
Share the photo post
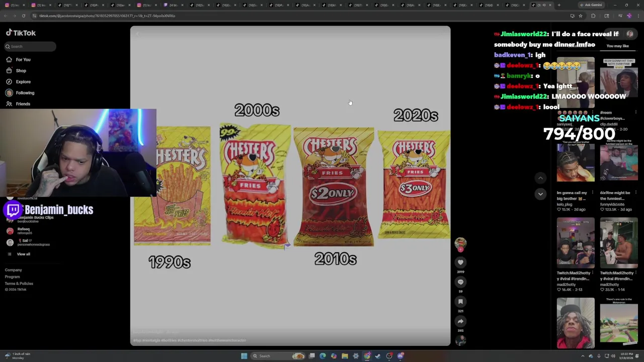tap(460, 321)
